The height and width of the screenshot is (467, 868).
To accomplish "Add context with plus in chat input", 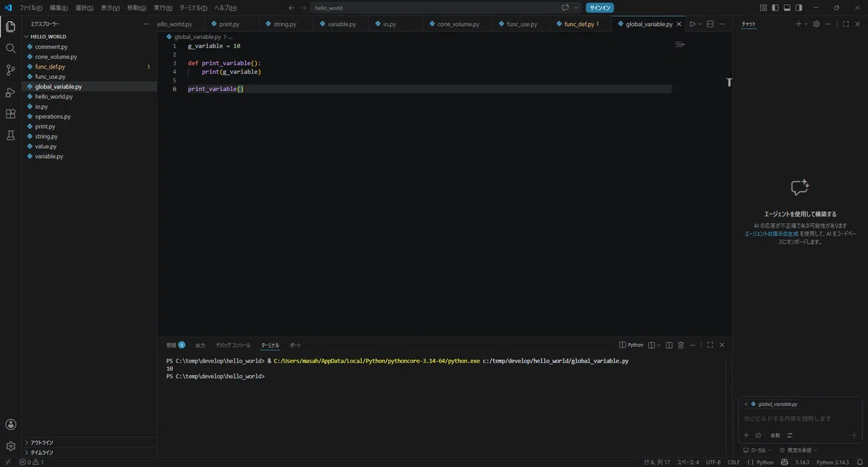I will [x=746, y=435].
